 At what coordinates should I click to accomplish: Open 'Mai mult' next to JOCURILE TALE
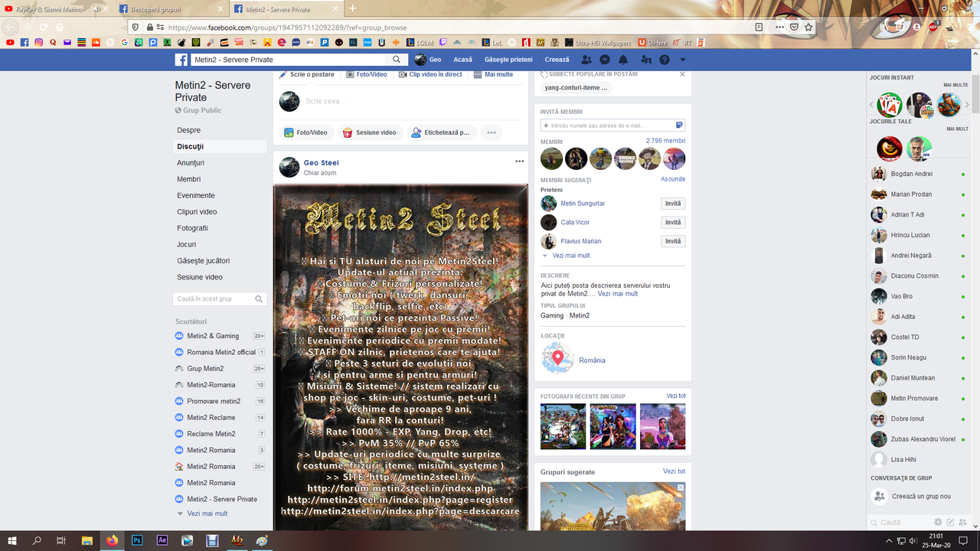click(957, 129)
